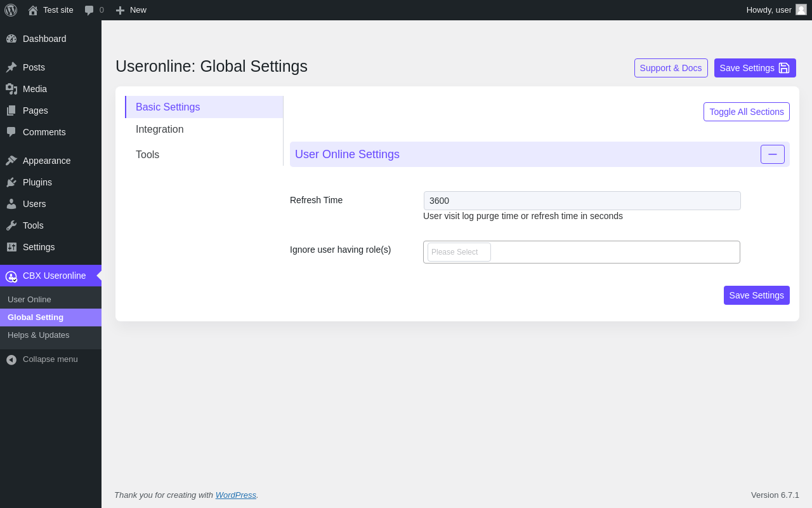Click the New content plus icon

[120, 10]
